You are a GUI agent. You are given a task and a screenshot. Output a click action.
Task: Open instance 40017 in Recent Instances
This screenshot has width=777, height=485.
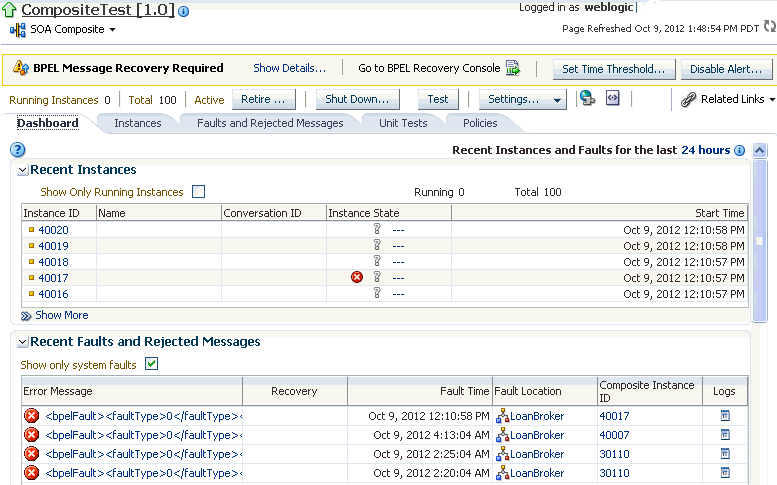click(54, 278)
